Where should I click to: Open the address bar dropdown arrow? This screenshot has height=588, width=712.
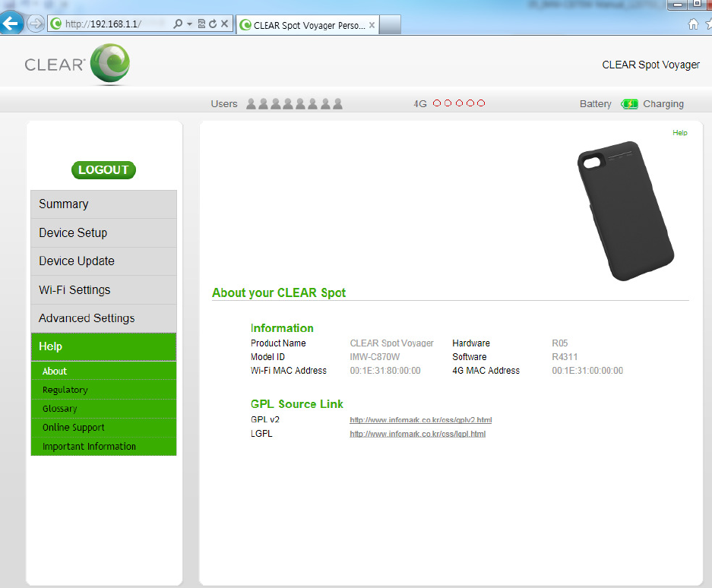189,24
